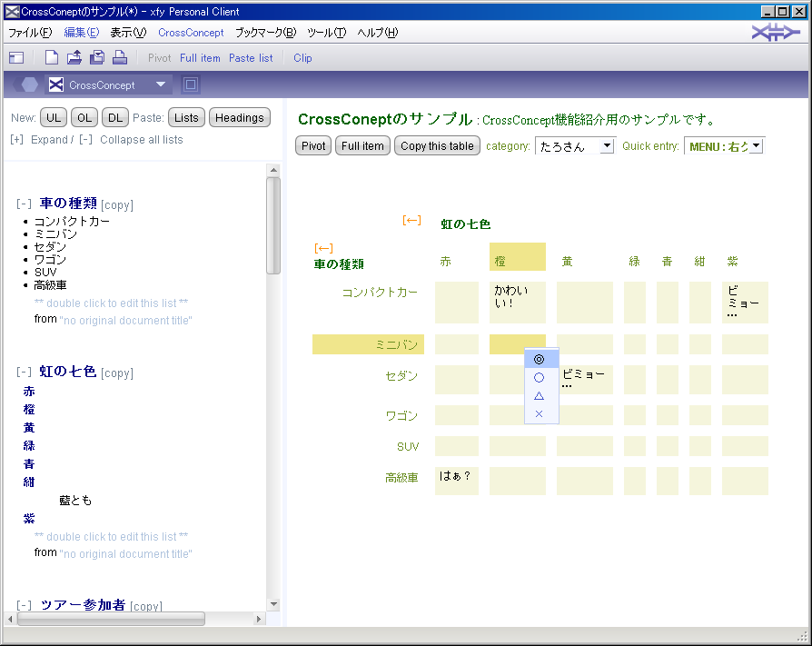The width and height of the screenshot is (812, 646).
Task: Click the orange arrow icon beside 虹の七色
Action: 411,220
